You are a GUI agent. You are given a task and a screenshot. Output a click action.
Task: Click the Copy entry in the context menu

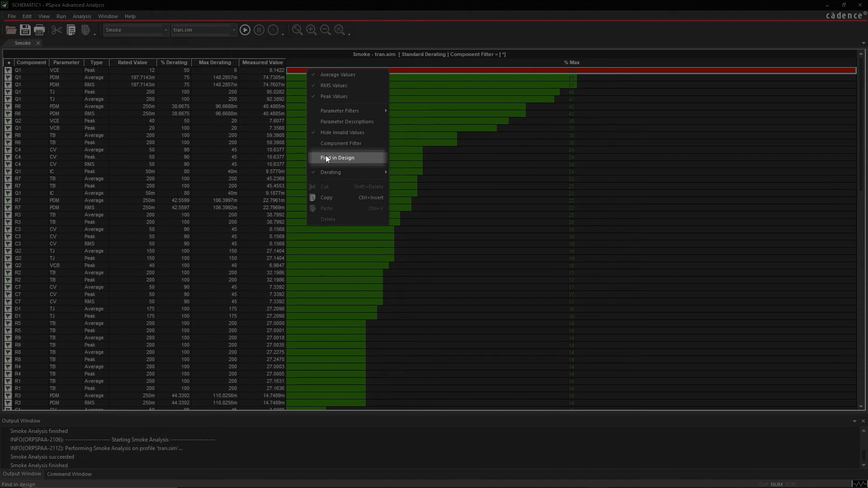(348, 197)
